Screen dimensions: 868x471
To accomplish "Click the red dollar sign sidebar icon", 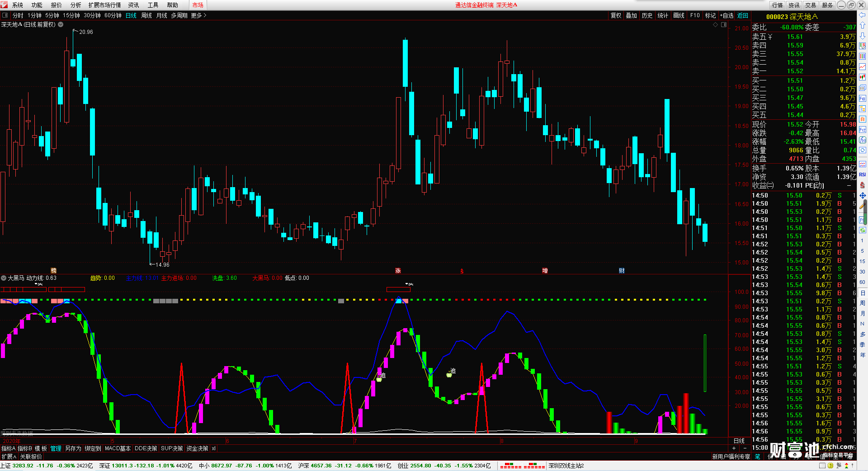I will tap(863, 185).
